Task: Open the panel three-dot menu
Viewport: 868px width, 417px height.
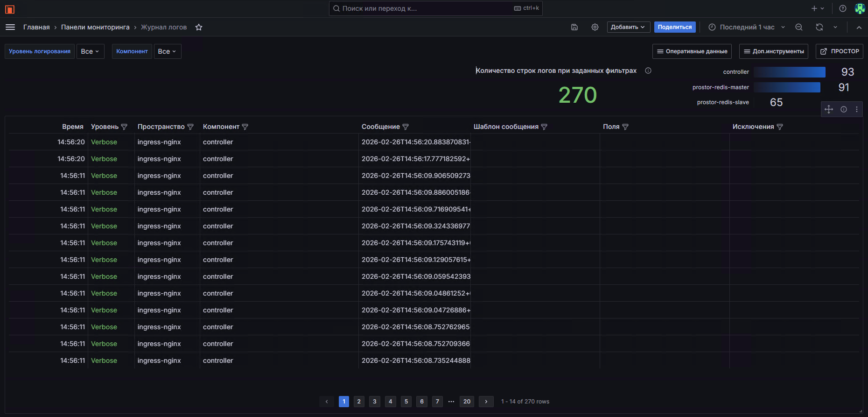Action: [857, 109]
